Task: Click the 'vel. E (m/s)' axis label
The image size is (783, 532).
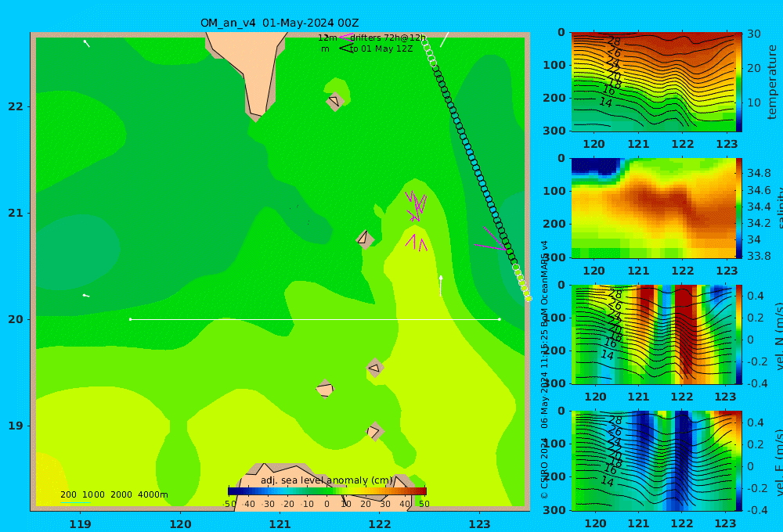Action: coord(778,462)
